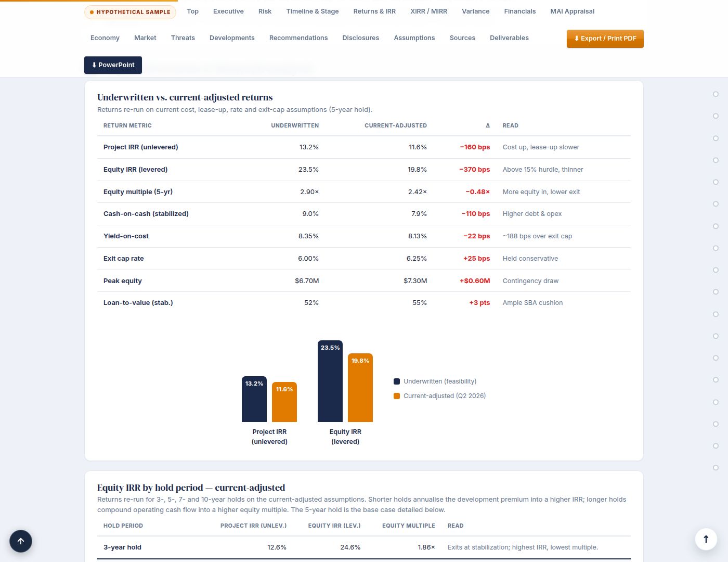
Task: Click Export / Print PDF button
Action: coord(605,39)
